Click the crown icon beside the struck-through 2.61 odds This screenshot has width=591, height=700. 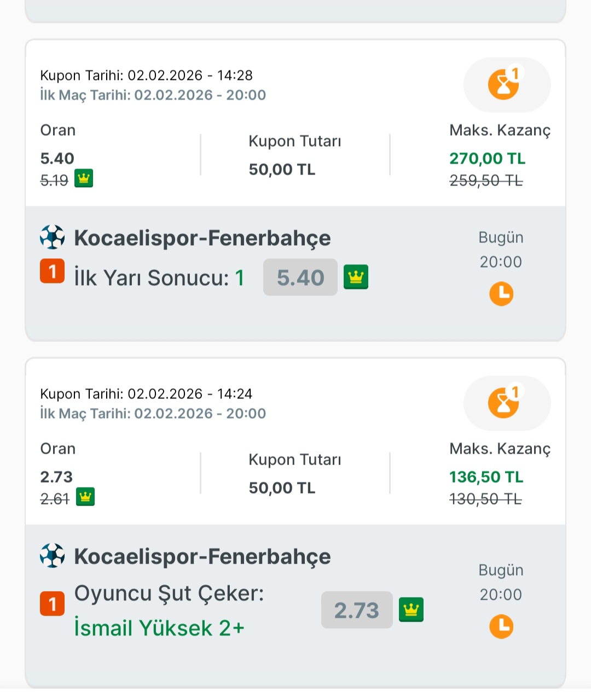85,497
